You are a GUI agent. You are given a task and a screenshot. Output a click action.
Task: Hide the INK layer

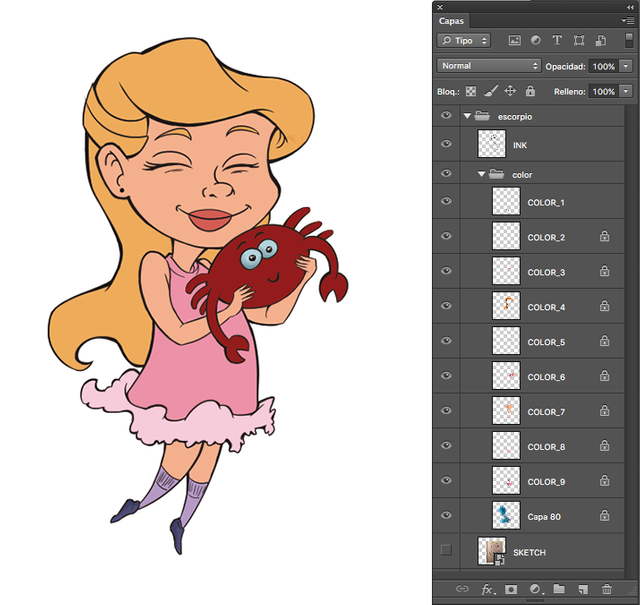pos(446,145)
